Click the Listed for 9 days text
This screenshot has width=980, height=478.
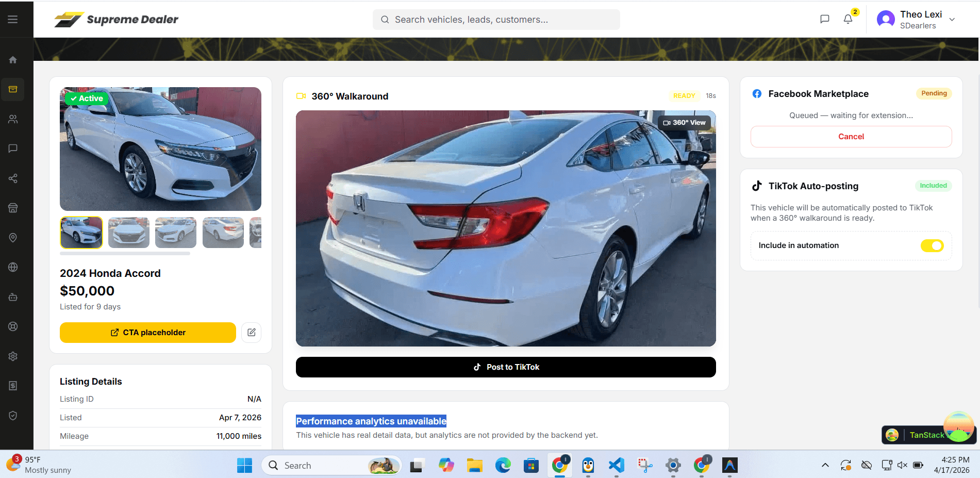tap(90, 307)
